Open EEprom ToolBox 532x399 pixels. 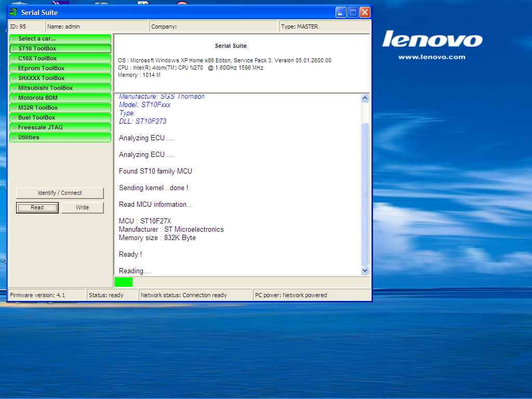[60, 68]
